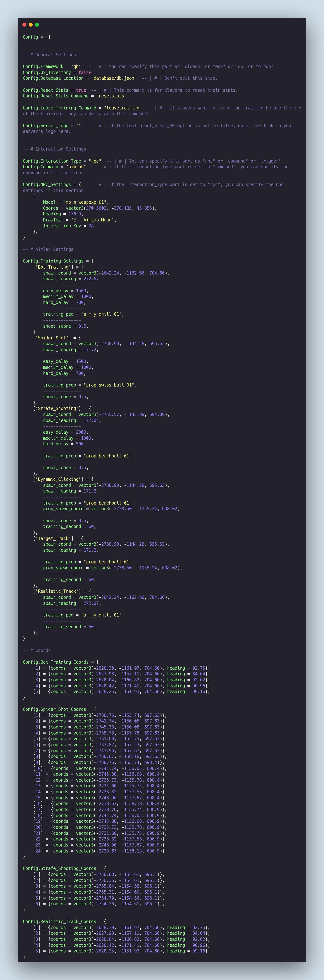Image resolution: width=324 pixels, height=980 pixels.
Task: Click Spider Shot coords row [12]
Action: (100, 780)
